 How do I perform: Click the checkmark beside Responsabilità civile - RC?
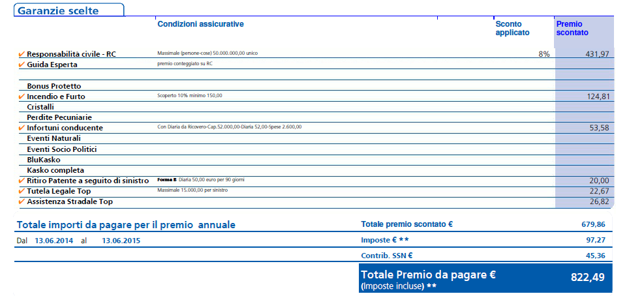[x=22, y=54]
